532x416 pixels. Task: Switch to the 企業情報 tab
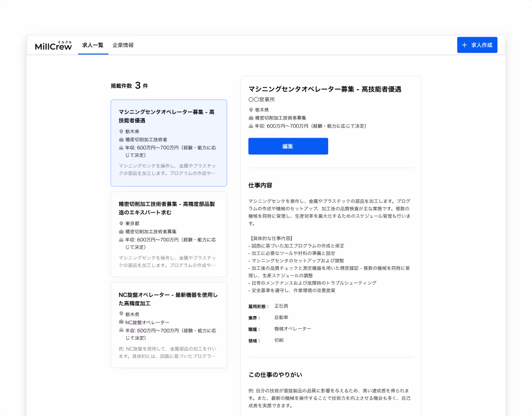pyautogui.click(x=123, y=45)
